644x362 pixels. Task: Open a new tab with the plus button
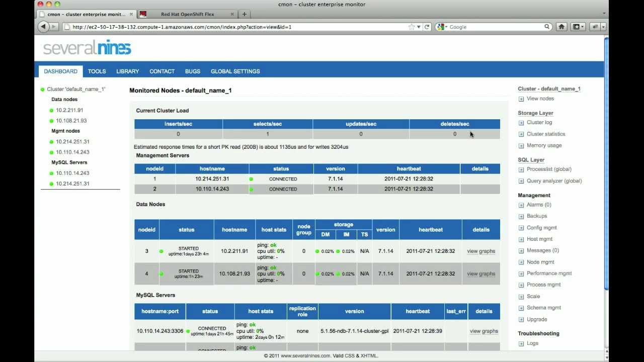coord(245,14)
